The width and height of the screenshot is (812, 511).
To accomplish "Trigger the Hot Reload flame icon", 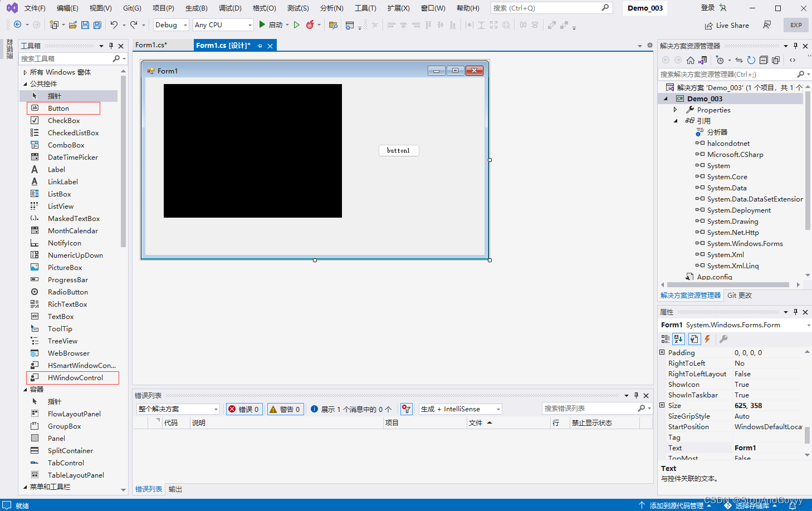I will [310, 25].
